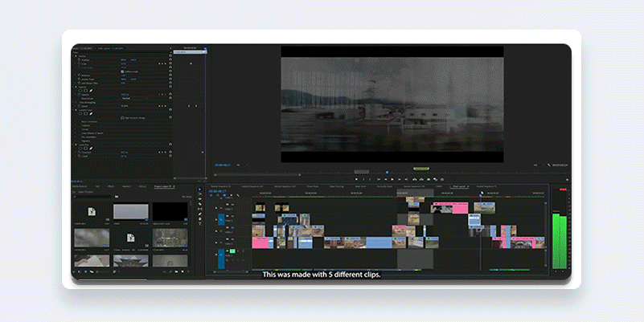Click the Opacity rectangle mask tool
Screen dimensions: 644x322
tap(86, 91)
